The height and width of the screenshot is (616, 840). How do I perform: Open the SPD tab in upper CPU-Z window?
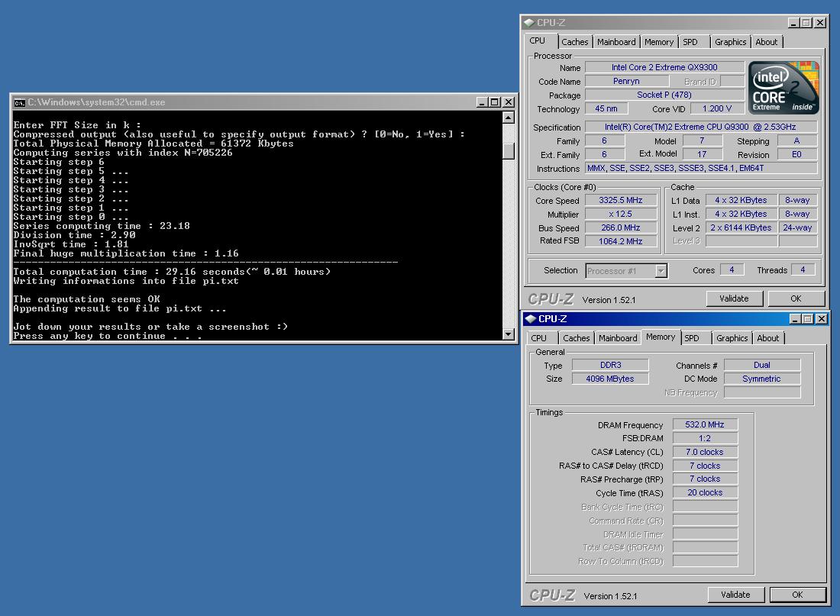coord(690,42)
